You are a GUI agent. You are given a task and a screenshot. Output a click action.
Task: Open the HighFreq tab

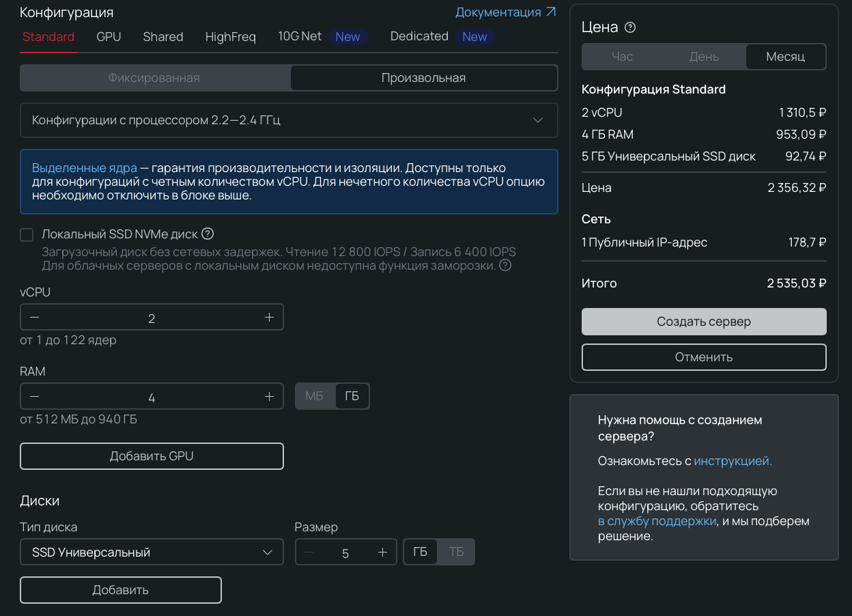click(230, 37)
